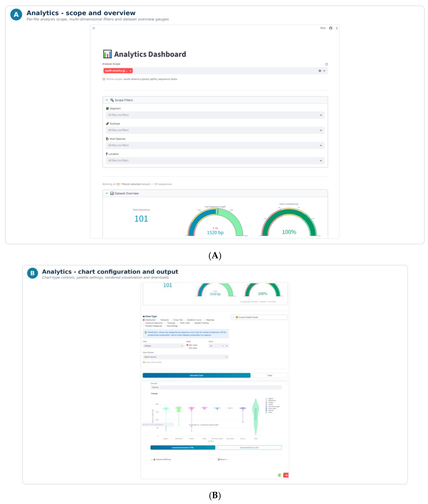Decrease the Top N value with minus
The height and width of the screenshot is (504, 428).
click(x=223, y=346)
